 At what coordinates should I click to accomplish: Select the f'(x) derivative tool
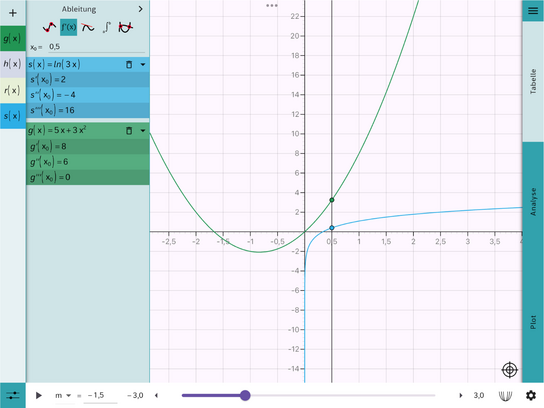coord(68,27)
